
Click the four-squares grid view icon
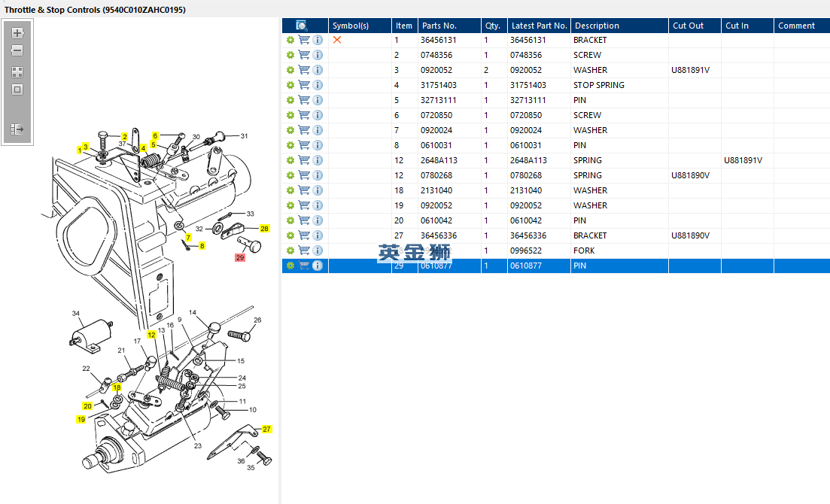17,72
